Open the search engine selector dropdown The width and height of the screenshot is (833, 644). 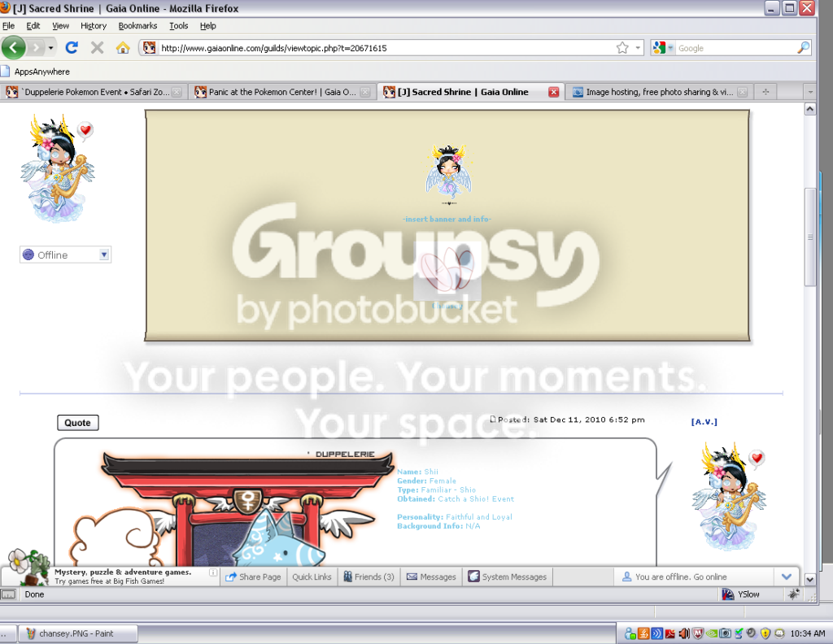pyautogui.click(x=663, y=48)
